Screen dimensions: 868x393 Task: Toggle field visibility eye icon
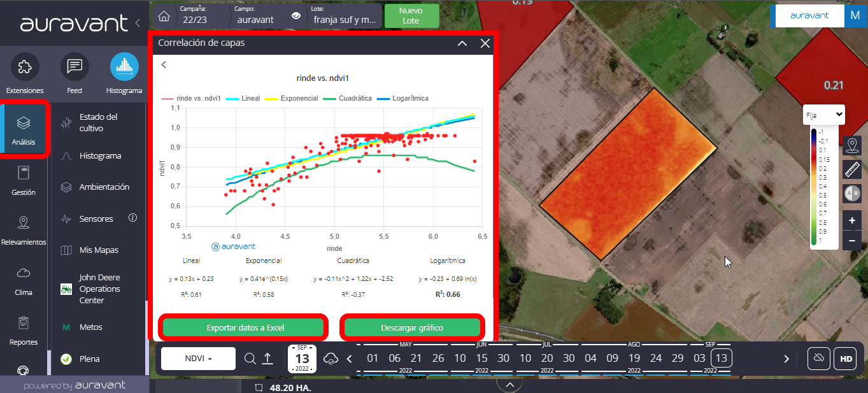click(x=295, y=17)
